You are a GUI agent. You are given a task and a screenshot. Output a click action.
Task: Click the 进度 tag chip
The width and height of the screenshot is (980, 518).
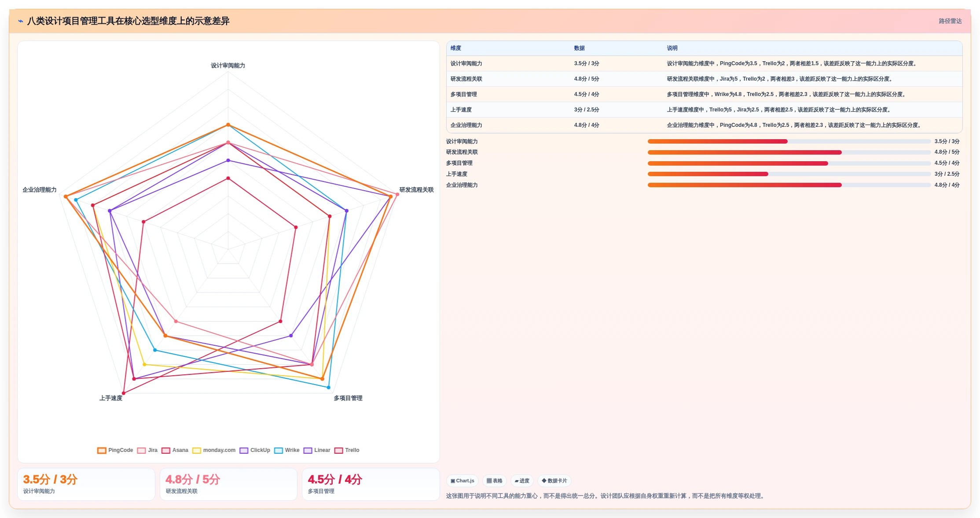522,481
